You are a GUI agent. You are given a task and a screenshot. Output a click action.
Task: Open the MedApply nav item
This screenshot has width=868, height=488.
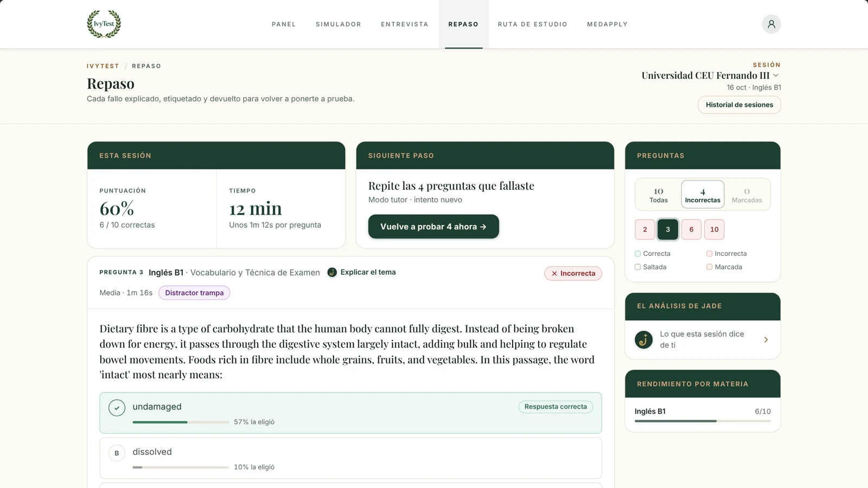coord(607,24)
